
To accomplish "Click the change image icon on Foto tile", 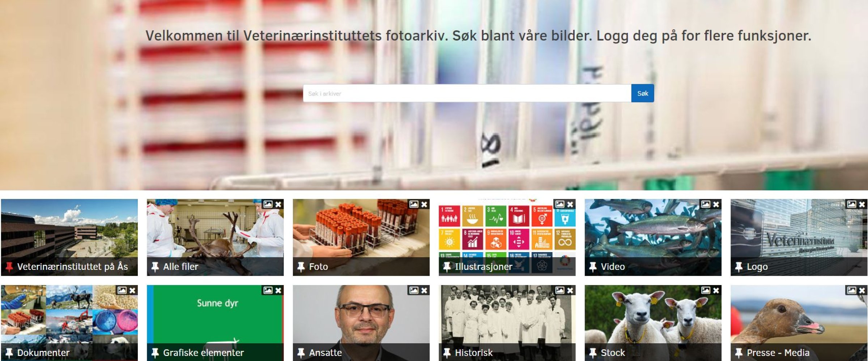I will pos(414,204).
